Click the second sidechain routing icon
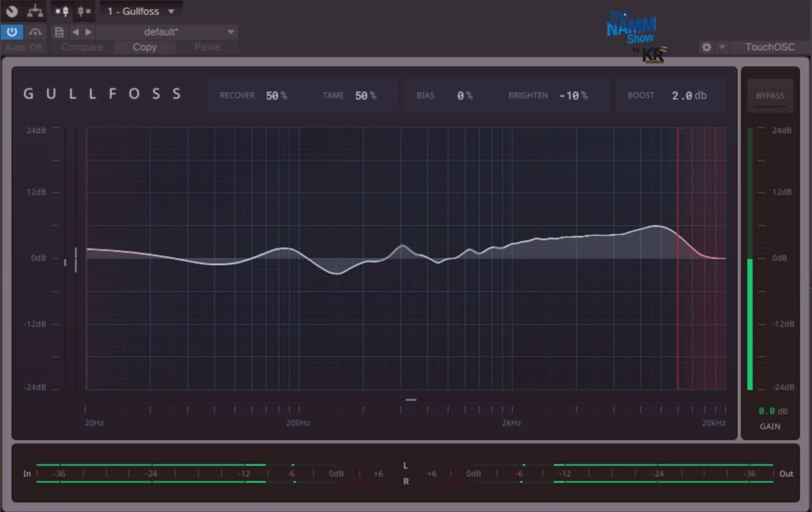Viewport: 812px width, 512px height. 84,11
